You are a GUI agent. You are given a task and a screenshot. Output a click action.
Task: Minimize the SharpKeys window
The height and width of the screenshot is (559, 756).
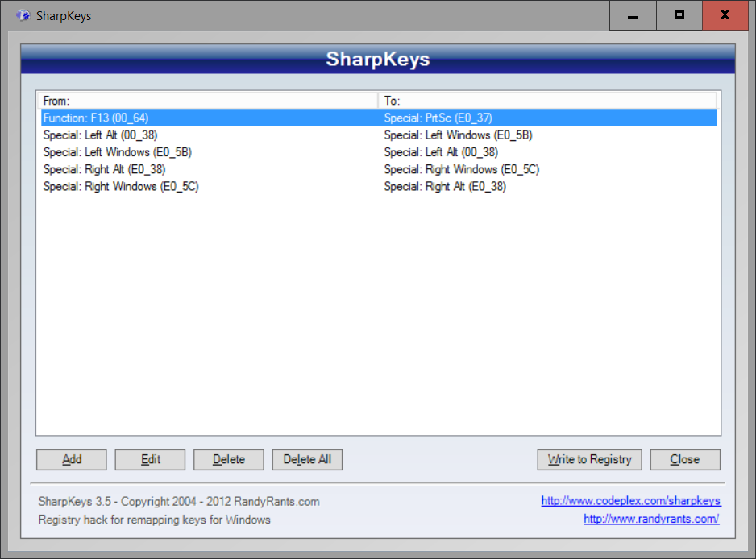click(632, 15)
